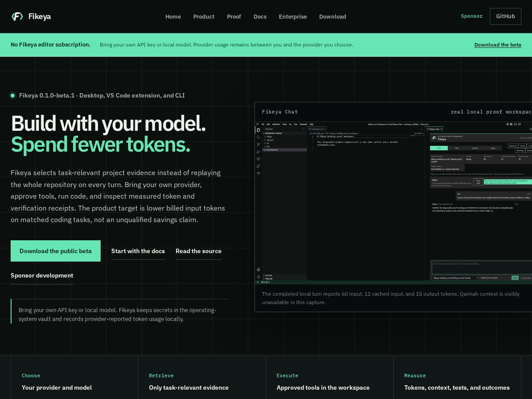Open the GitHub button

click(505, 16)
